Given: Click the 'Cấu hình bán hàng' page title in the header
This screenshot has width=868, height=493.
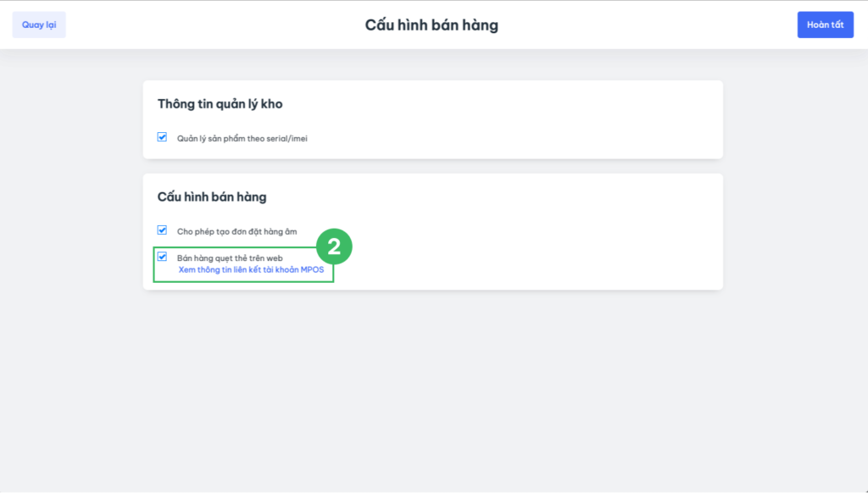Looking at the screenshot, I should pyautogui.click(x=431, y=25).
